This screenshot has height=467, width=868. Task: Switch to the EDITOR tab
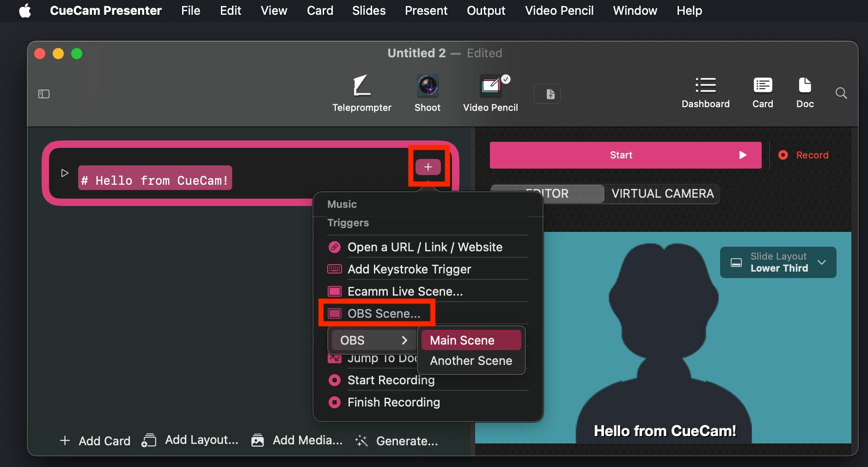[x=548, y=194]
